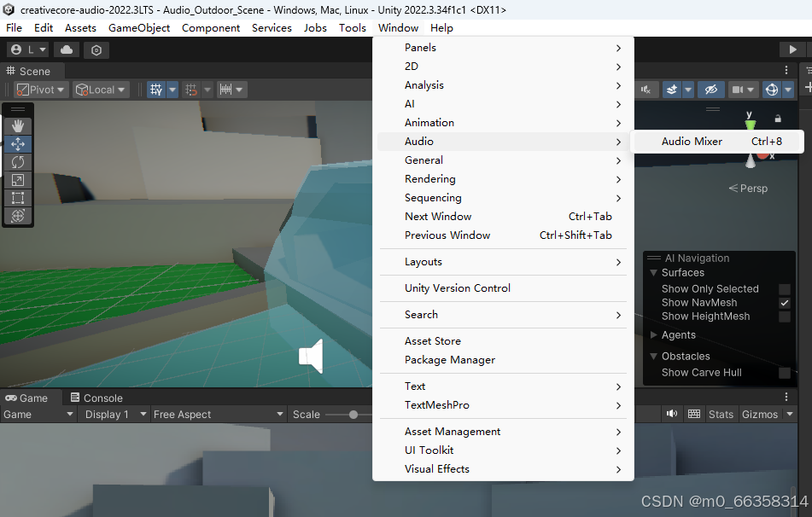Viewport: 812px width, 517px height.
Task: Click the Unity logo in title bar
Action: pyautogui.click(x=9, y=9)
